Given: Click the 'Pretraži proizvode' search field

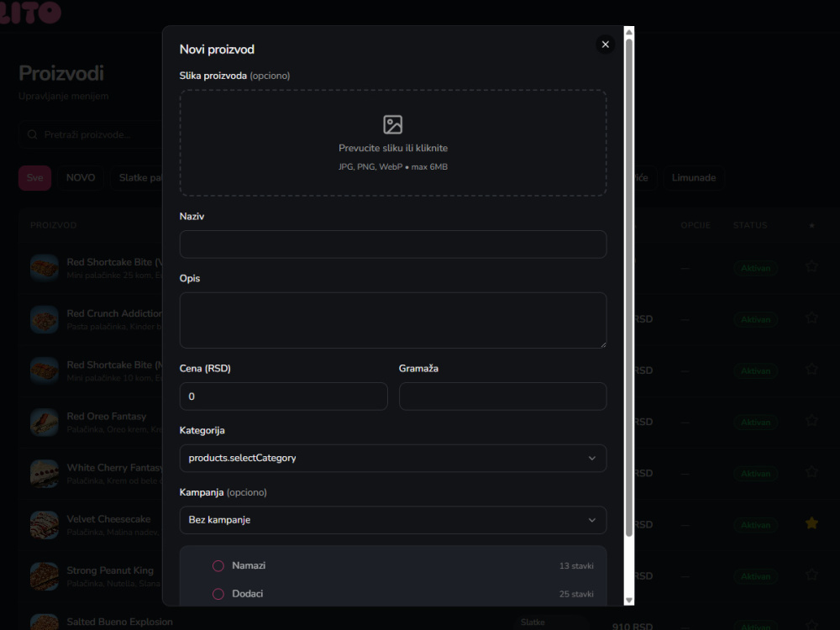Looking at the screenshot, I should (x=91, y=134).
